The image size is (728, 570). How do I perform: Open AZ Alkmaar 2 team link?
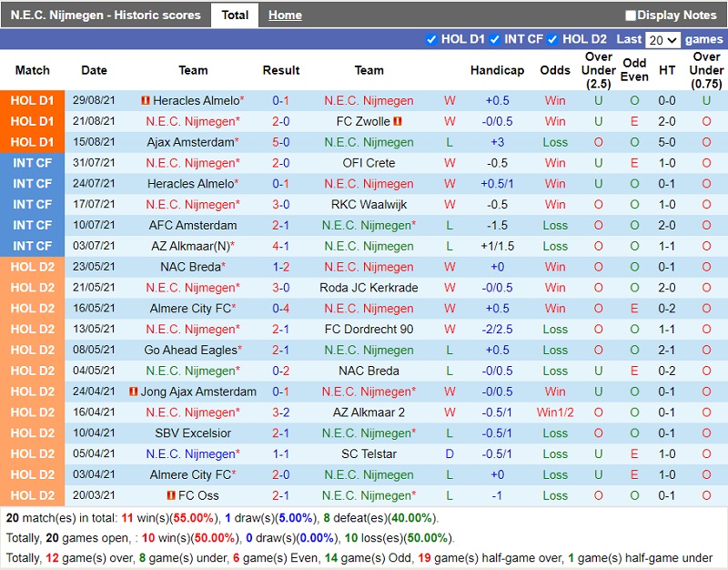click(369, 412)
